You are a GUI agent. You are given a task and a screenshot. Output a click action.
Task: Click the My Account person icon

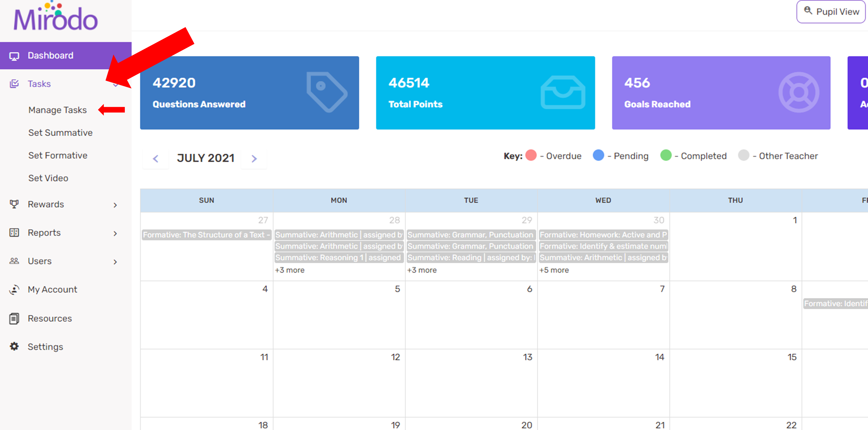pyautogui.click(x=14, y=289)
